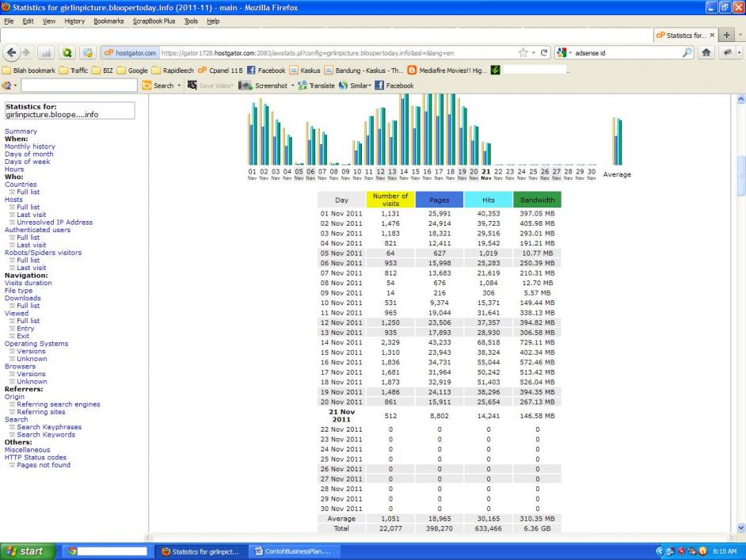Open the Google search engine selector dropdown

[565, 53]
